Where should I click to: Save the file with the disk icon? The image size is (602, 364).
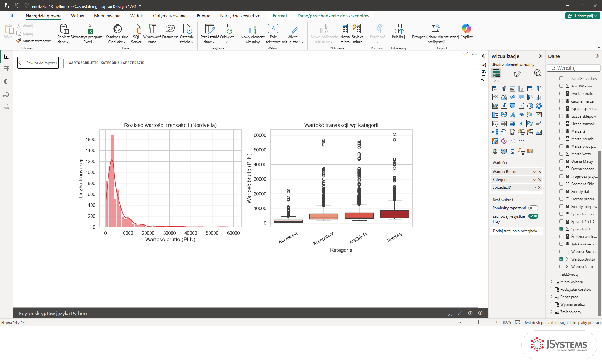8,6
